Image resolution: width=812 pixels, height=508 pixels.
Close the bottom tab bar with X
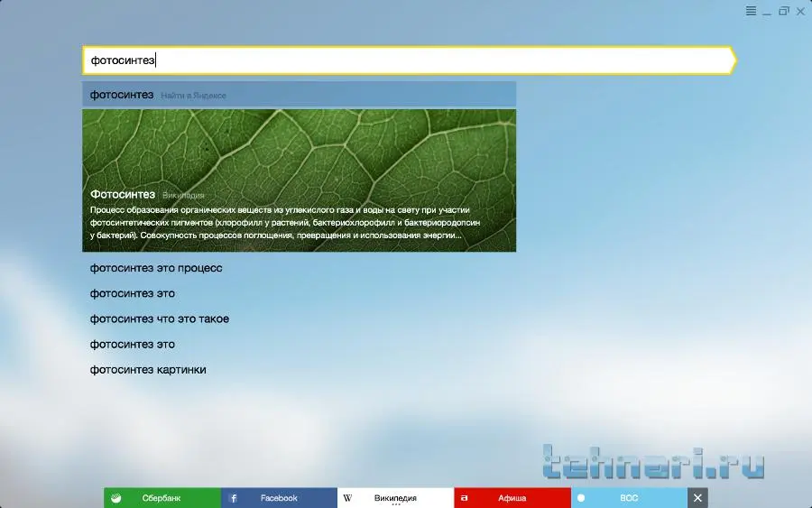tap(697, 498)
